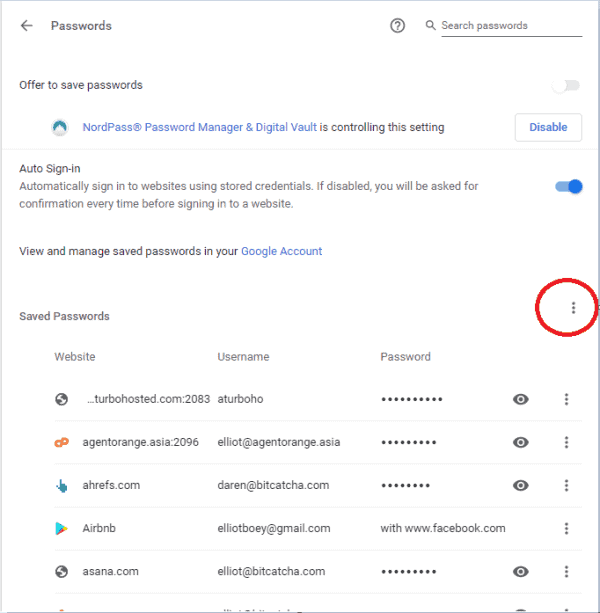Toggle Offer to save passwords switch
600x613 pixels.
pos(566,85)
